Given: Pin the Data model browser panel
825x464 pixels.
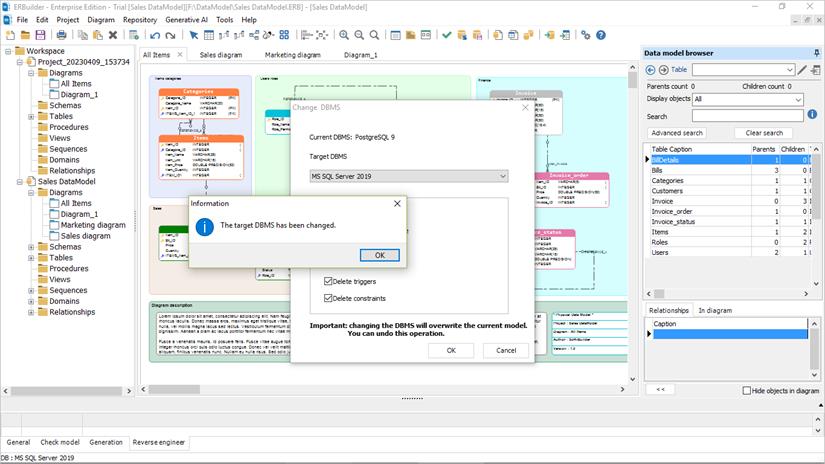Looking at the screenshot, I should pos(816,53).
